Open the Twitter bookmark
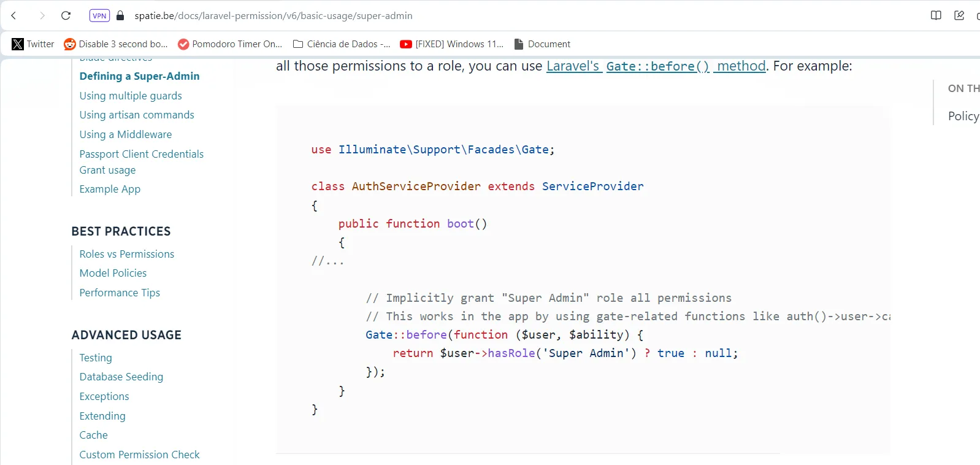The image size is (980, 465). click(33, 44)
